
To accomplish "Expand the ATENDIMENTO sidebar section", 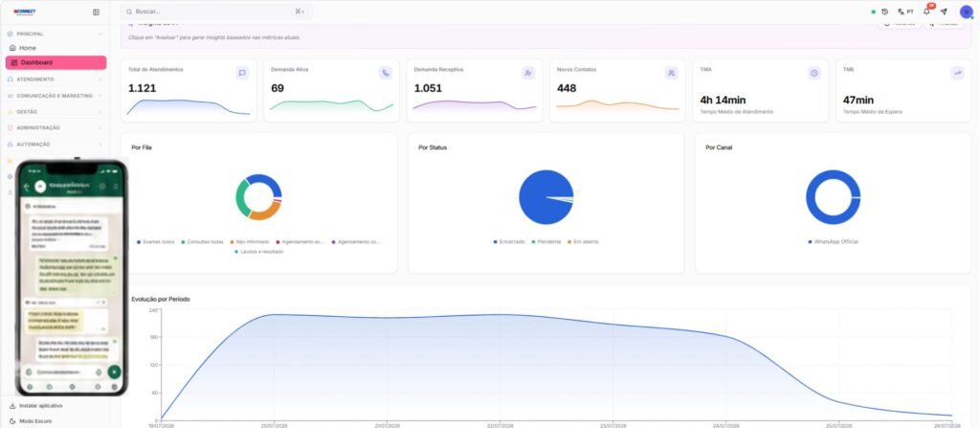I will click(55, 79).
